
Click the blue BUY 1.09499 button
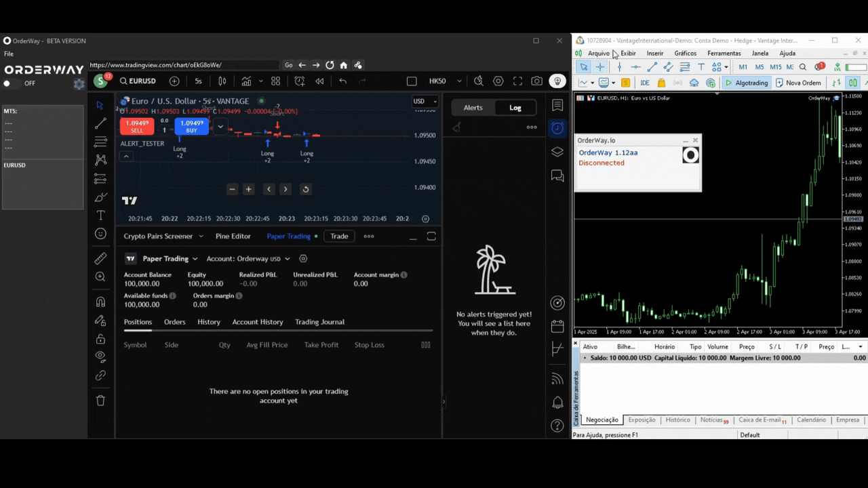(x=191, y=127)
